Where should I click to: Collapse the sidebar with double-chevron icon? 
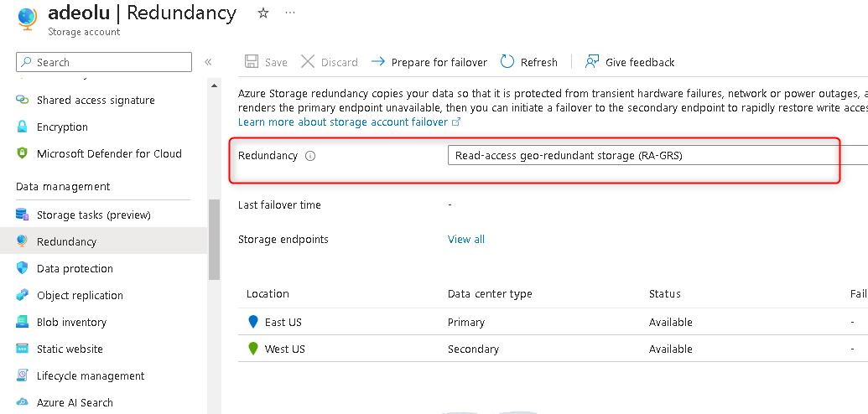point(208,62)
